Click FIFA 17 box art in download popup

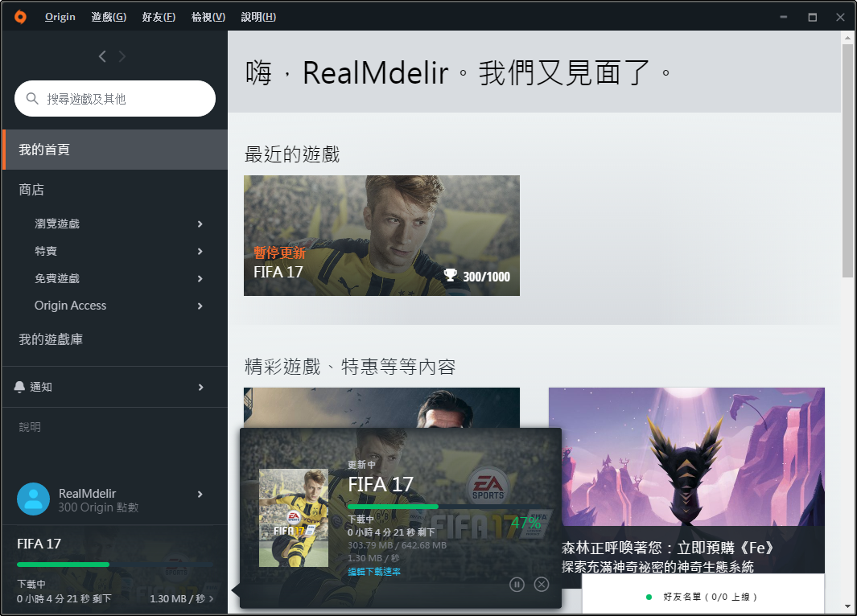294,518
